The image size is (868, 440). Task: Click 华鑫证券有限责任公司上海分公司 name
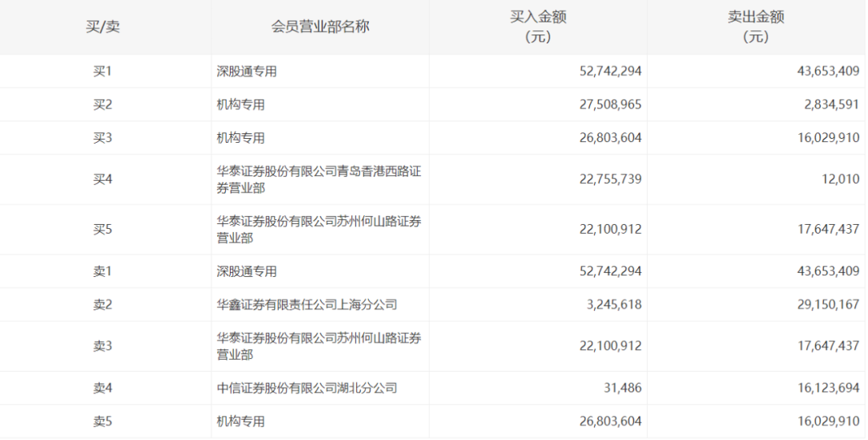pyautogui.click(x=307, y=304)
